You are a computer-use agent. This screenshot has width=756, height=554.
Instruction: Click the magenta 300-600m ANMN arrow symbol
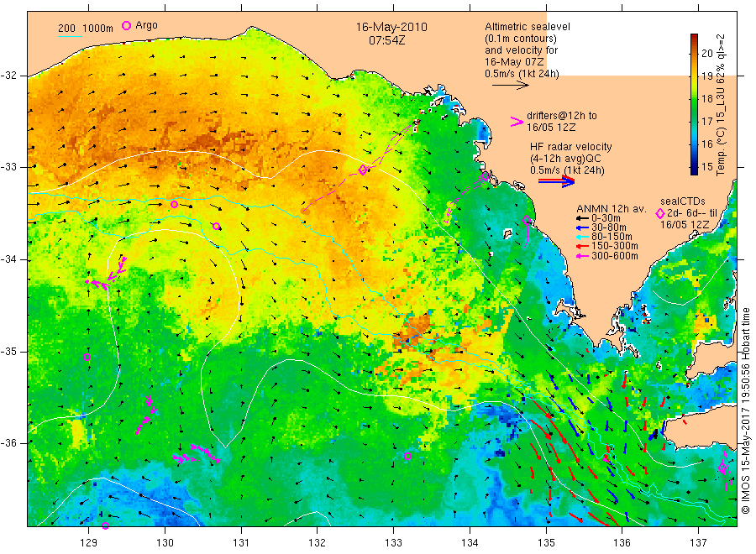(x=582, y=256)
